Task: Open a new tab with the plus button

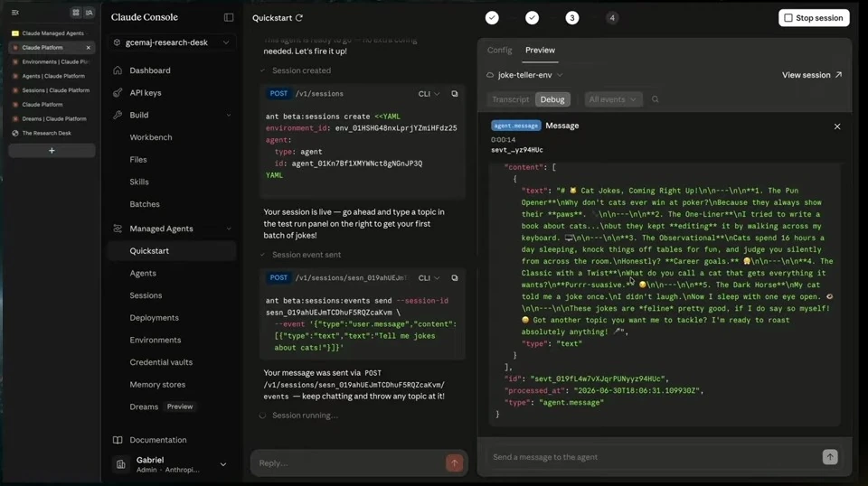Action: click(52, 150)
